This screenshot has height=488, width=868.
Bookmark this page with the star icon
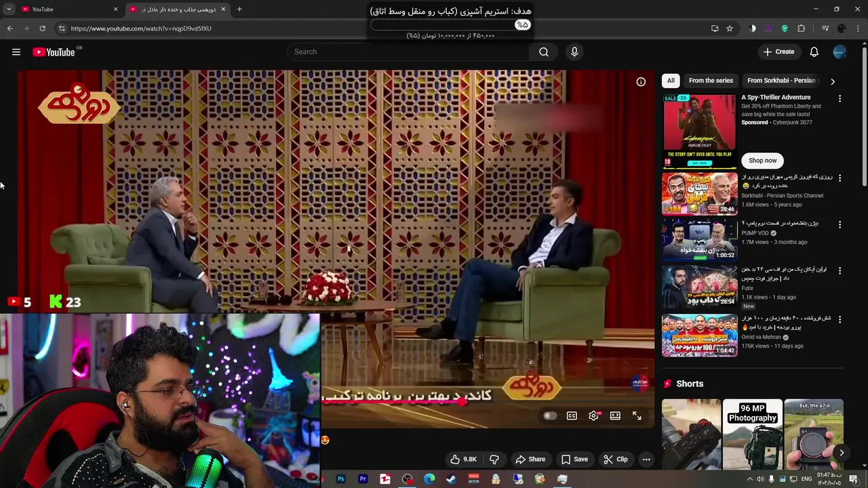730,28
